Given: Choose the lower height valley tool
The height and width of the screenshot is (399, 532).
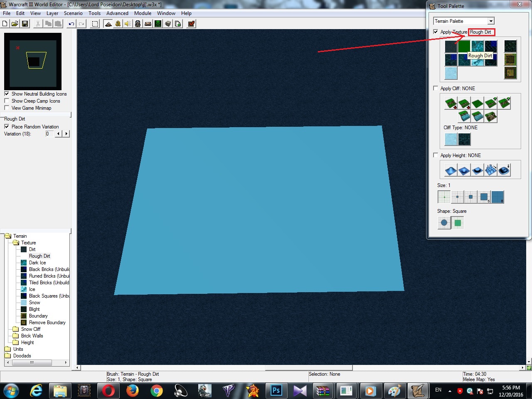Looking at the screenshot, I should pos(464,170).
